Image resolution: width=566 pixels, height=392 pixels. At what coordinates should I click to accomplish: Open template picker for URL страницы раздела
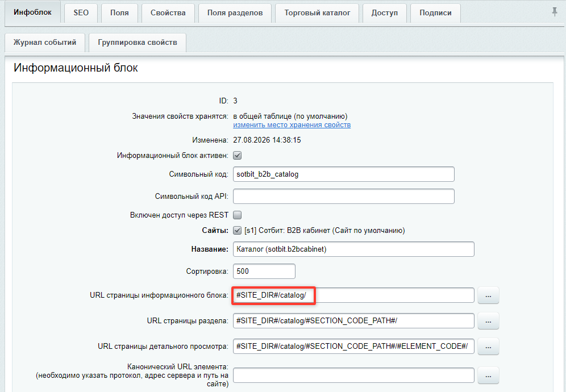point(488,321)
